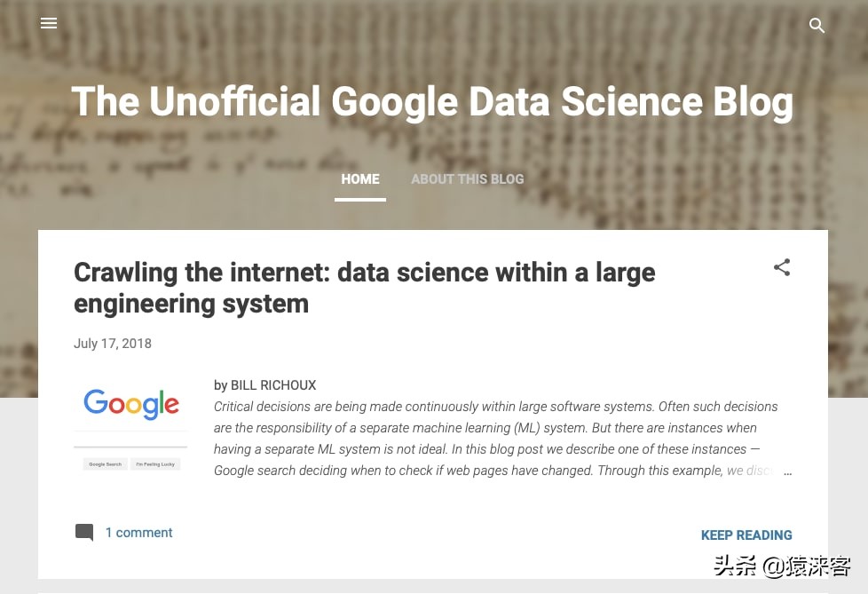This screenshot has width=868, height=594.
Task: Click the search box line in the thumbnail
Action: [x=130, y=446]
